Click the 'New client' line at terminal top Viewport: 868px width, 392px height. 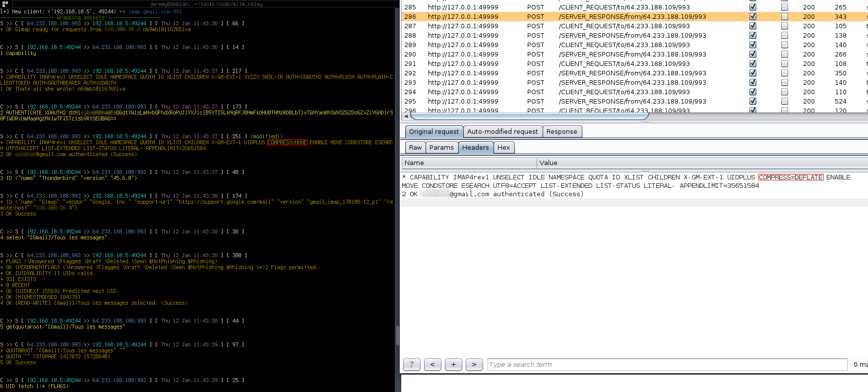click(91, 11)
